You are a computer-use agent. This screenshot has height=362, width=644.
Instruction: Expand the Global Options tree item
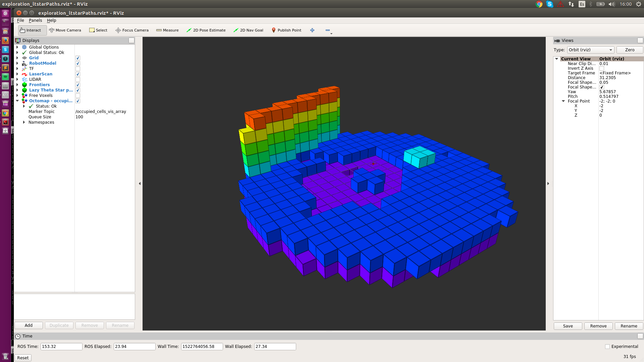click(17, 47)
